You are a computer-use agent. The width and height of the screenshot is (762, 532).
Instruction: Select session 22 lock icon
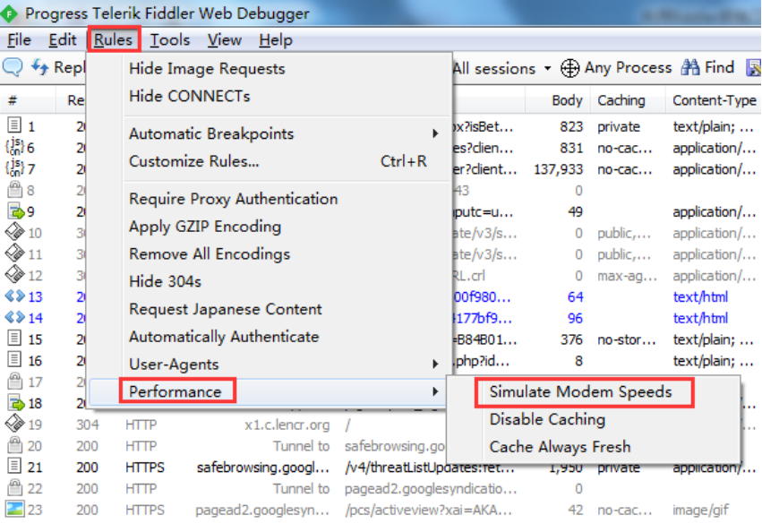pos(15,487)
